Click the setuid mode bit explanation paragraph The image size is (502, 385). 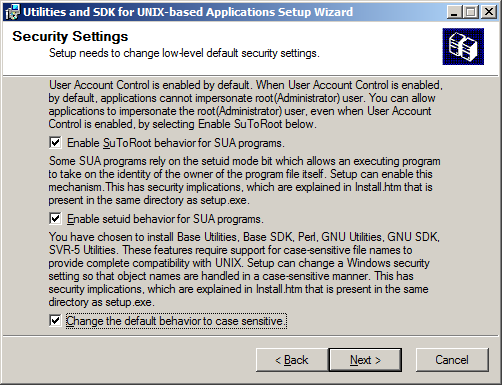(x=244, y=180)
